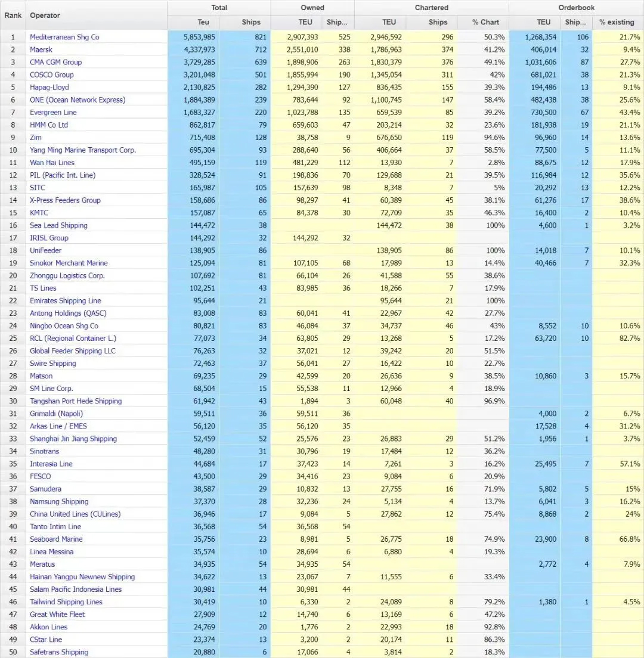Open the Matson operator link
The height and width of the screenshot is (658, 644).
(x=41, y=376)
